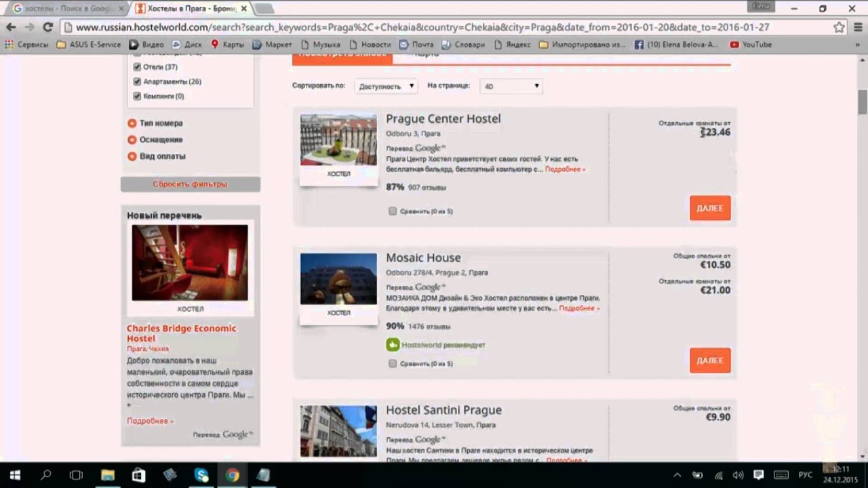868x488 pixels.
Task: Open File Explorer from the taskbar
Action: (108, 475)
